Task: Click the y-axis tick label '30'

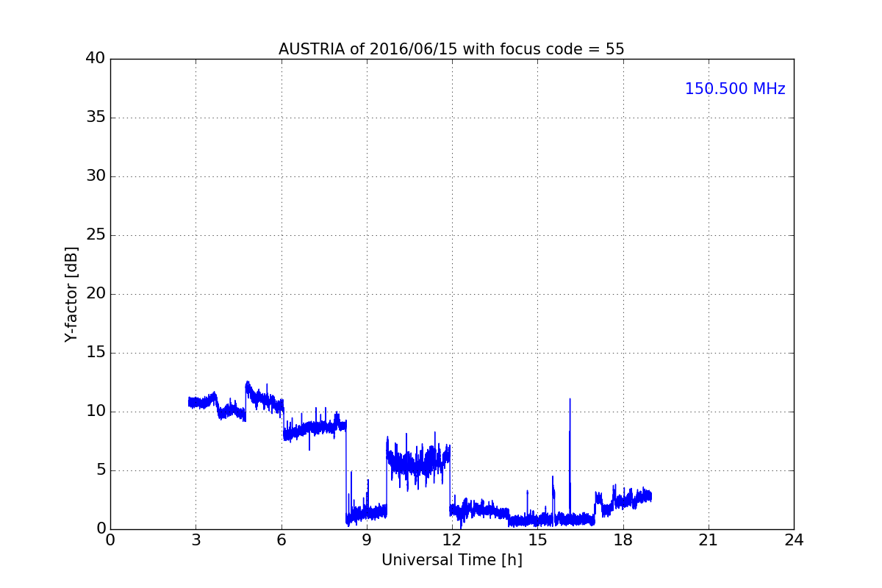Action: pyautogui.click(x=96, y=176)
